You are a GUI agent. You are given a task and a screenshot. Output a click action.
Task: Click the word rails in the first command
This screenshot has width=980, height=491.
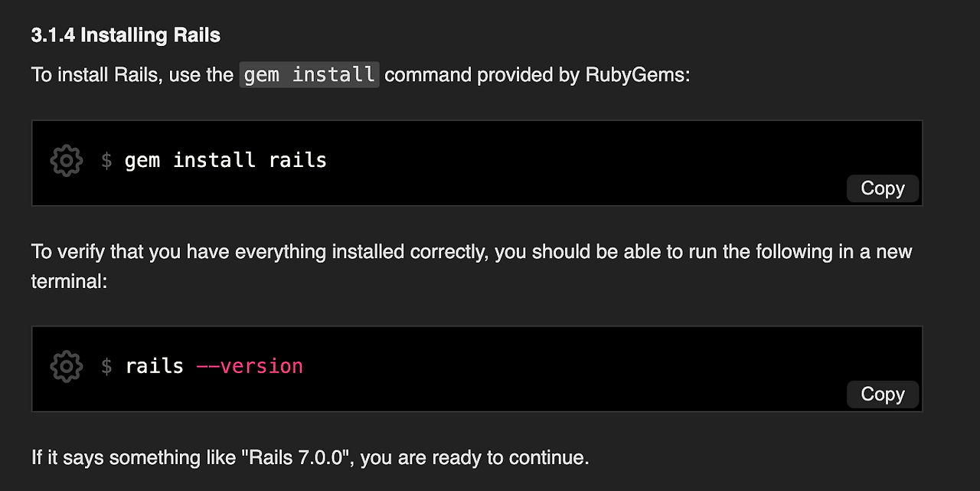tap(298, 160)
